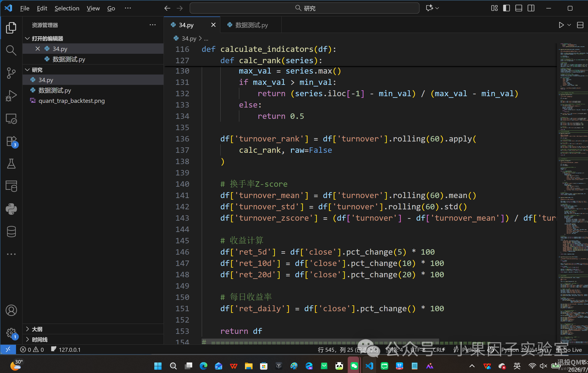588x373 pixels.
Task: Open the Python extension panel
Action: (11, 209)
